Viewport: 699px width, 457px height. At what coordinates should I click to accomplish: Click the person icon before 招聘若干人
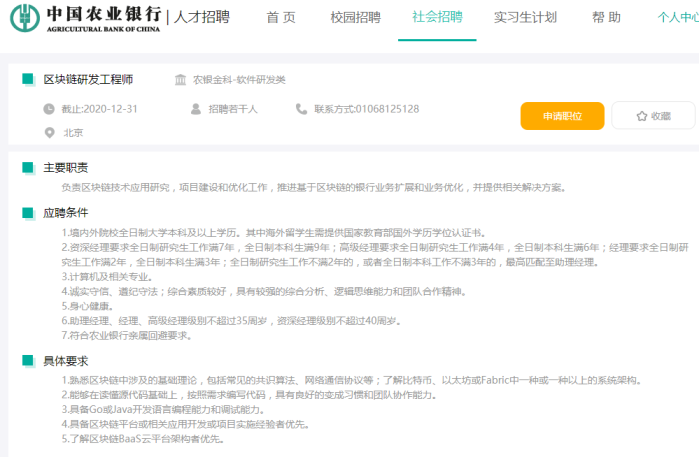click(197, 109)
